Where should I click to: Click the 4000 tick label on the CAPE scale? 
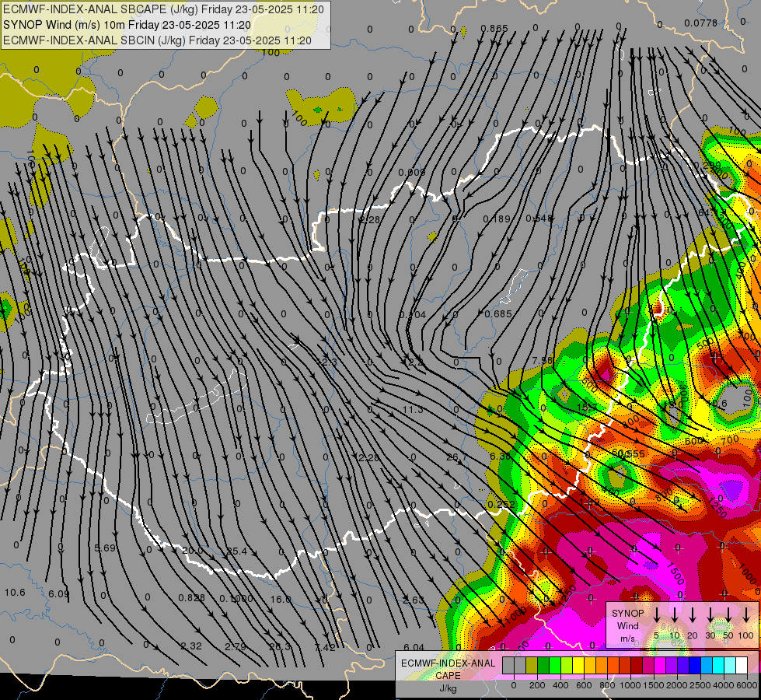tap(723, 685)
